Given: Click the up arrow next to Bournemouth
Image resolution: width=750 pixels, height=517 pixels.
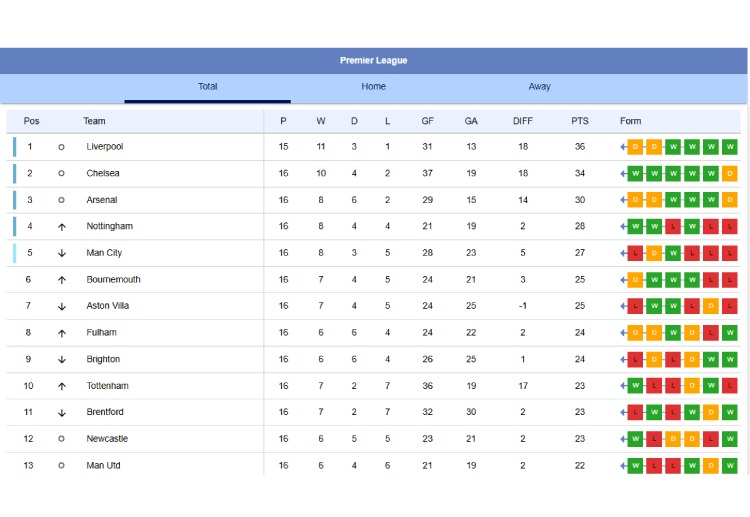Looking at the screenshot, I should tap(62, 280).
